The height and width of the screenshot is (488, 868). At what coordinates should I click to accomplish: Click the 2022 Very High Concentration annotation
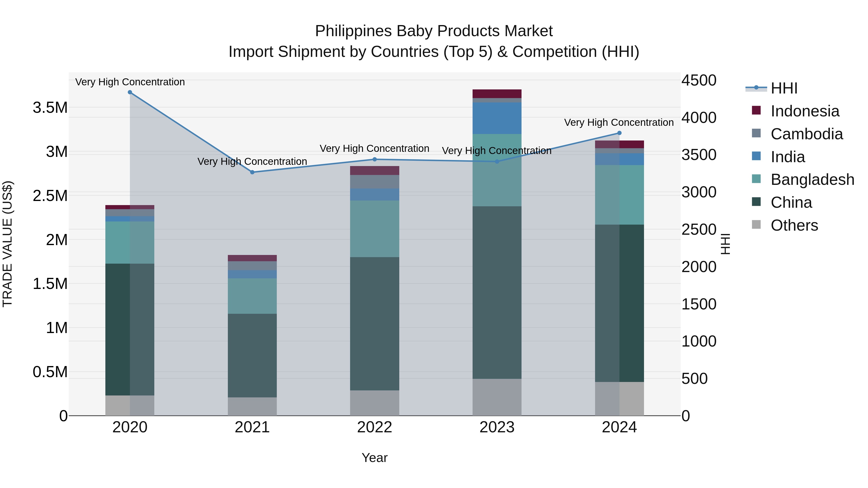[374, 148]
